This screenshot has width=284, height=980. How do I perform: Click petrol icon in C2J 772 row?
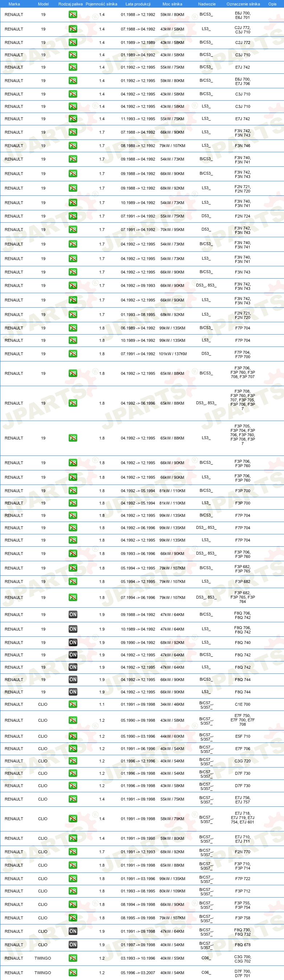coord(73,29)
